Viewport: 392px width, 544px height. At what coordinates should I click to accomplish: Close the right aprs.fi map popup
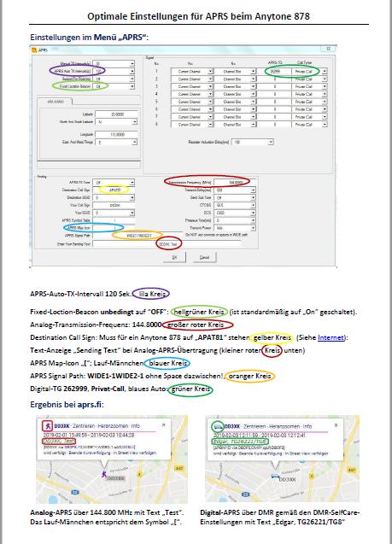tap(336, 425)
